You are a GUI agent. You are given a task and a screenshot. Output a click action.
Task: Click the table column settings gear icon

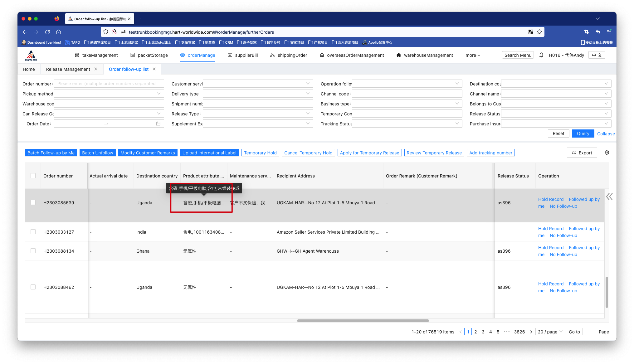click(x=607, y=153)
